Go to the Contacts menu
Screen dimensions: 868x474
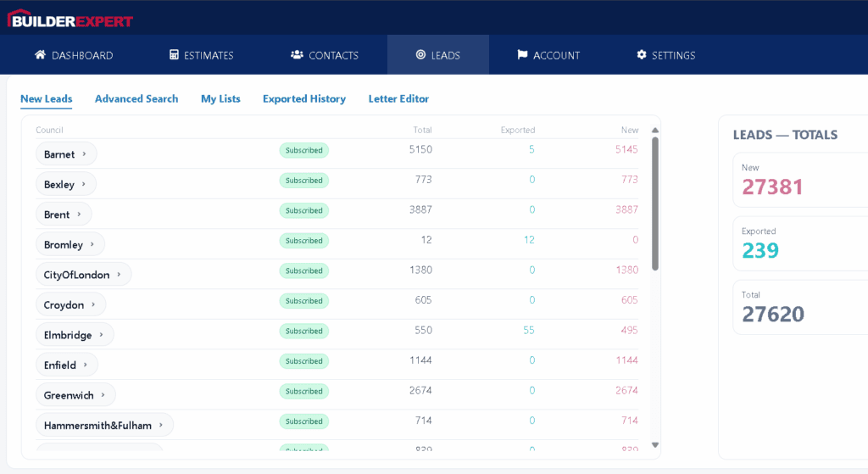[x=325, y=55]
